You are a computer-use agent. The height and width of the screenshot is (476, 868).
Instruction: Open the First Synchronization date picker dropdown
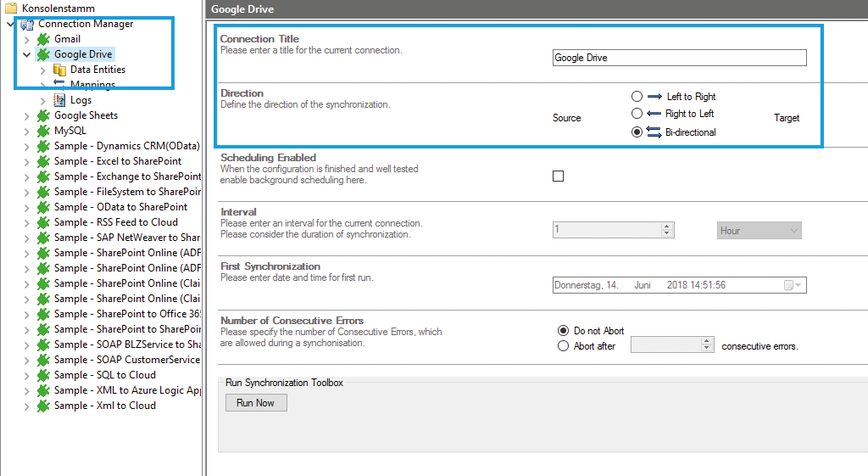point(793,285)
